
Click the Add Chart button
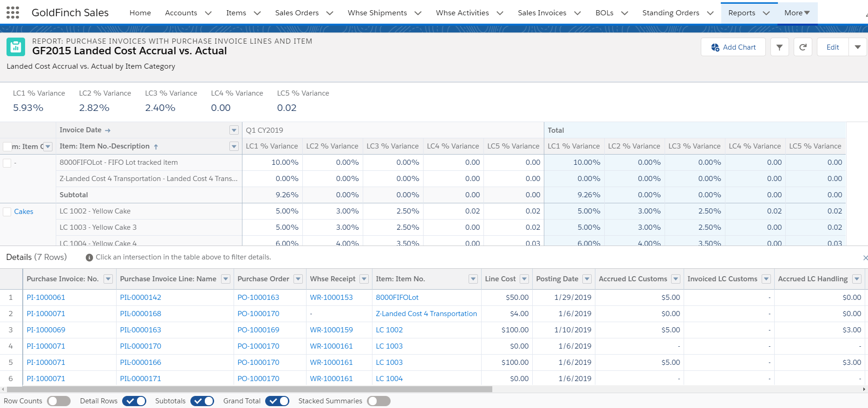733,47
